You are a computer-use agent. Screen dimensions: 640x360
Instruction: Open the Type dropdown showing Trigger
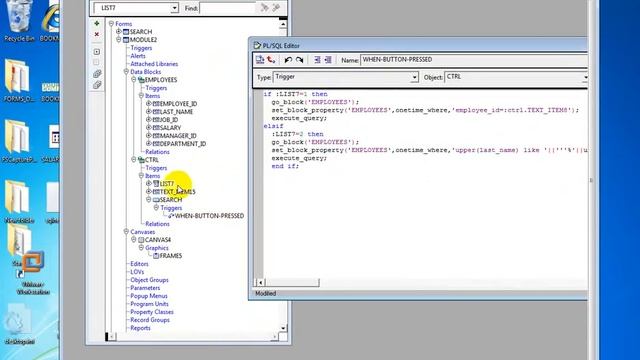point(414,77)
